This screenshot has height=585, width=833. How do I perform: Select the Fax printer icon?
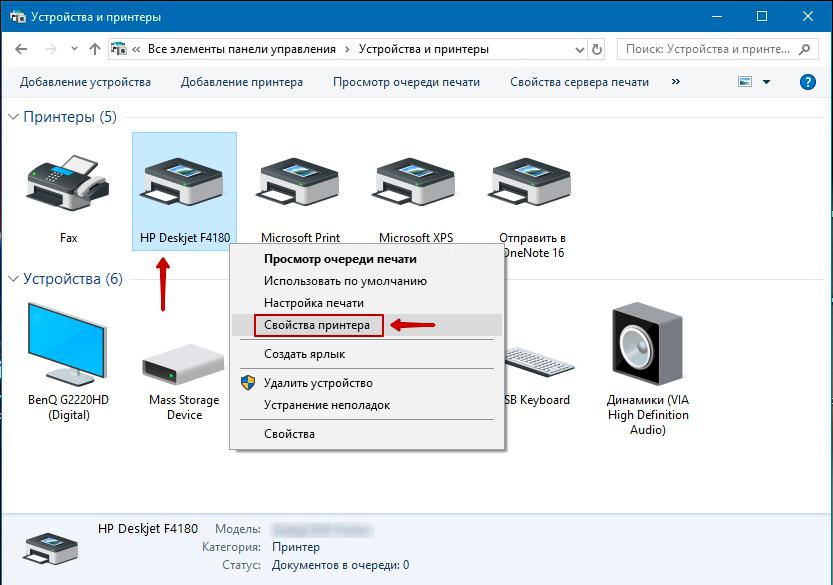tap(68, 183)
